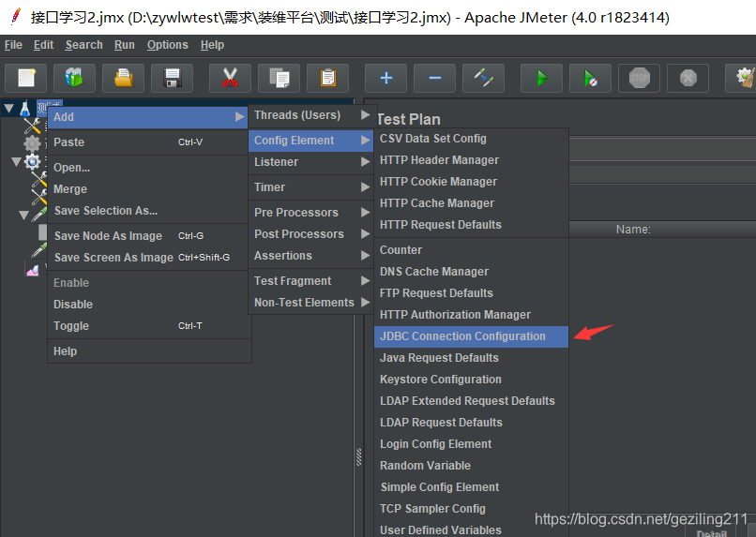Image resolution: width=756 pixels, height=537 pixels.
Task: Start the test with green play icon
Action: click(542, 78)
